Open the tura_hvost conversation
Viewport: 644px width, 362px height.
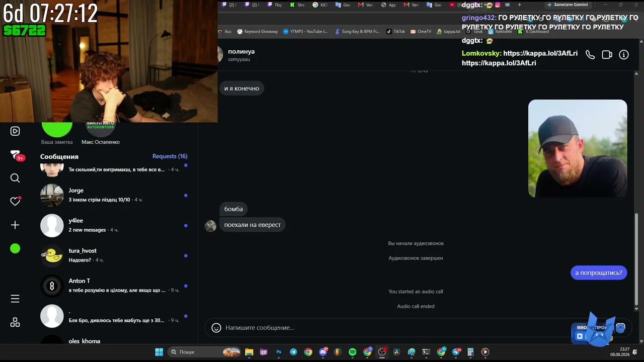click(114, 256)
